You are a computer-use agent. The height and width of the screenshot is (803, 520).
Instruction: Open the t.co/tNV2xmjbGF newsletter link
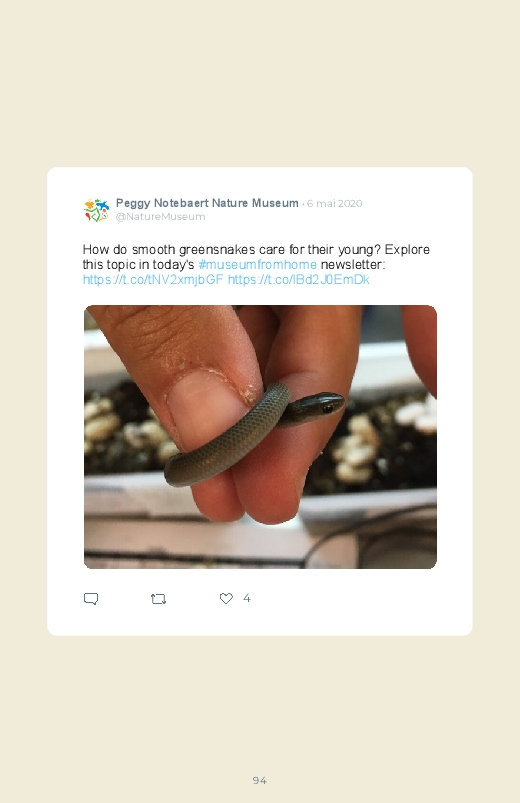[153, 279]
